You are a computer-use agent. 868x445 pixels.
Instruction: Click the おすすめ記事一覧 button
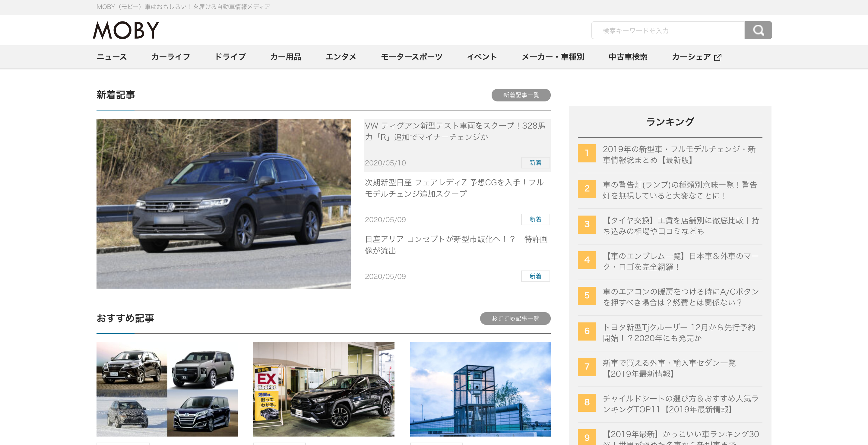[515, 319]
